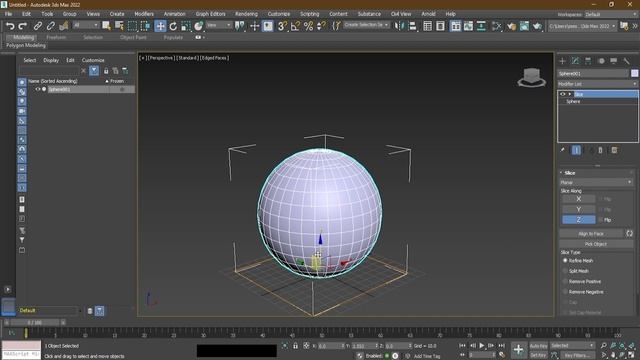Select the Refine Mesh radio button
Screen dimensions: 640x360
[565, 260]
